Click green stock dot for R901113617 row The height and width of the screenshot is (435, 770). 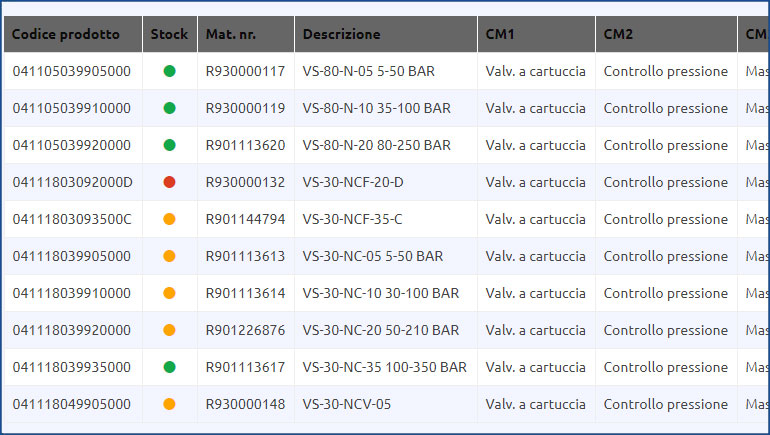[x=169, y=367]
